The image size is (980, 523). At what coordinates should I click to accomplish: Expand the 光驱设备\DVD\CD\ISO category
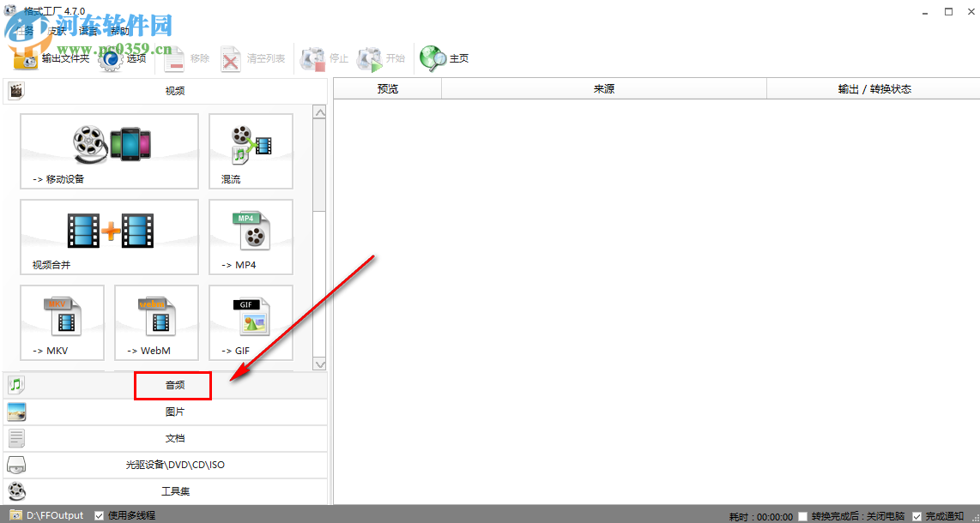click(x=165, y=465)
